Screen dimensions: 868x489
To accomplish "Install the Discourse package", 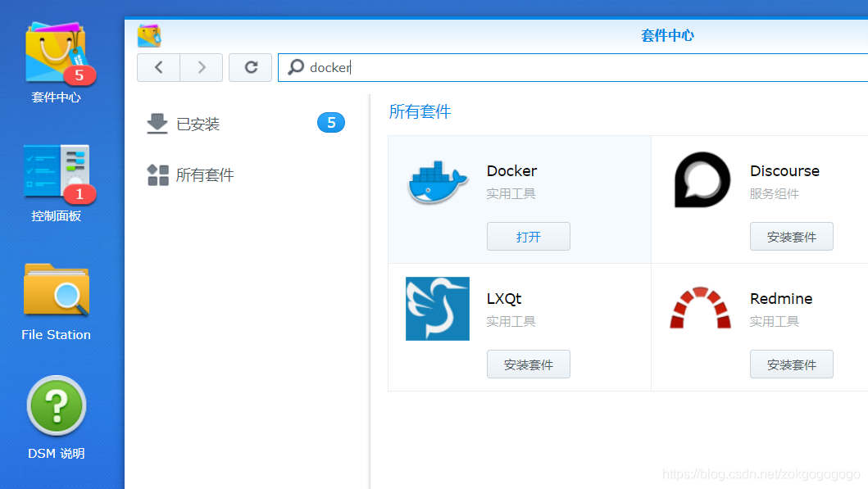I will coord(791,237).
